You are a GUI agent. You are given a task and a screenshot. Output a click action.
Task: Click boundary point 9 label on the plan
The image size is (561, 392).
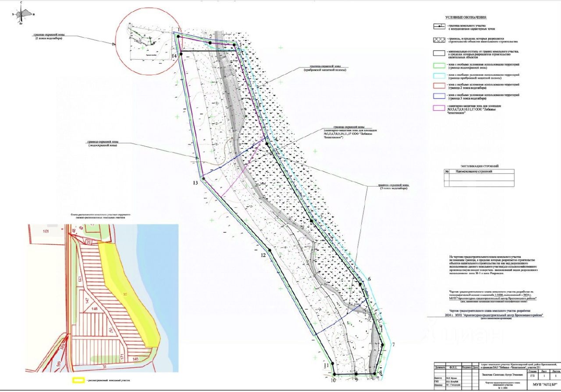[x=356, y=380]
